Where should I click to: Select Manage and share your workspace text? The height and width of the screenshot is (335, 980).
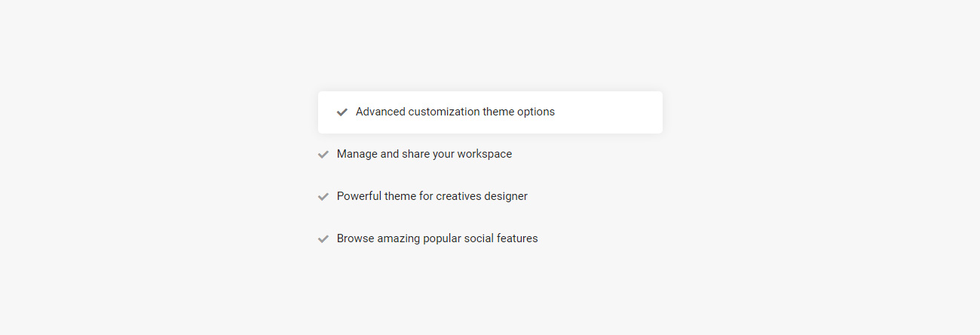(424, 154)
